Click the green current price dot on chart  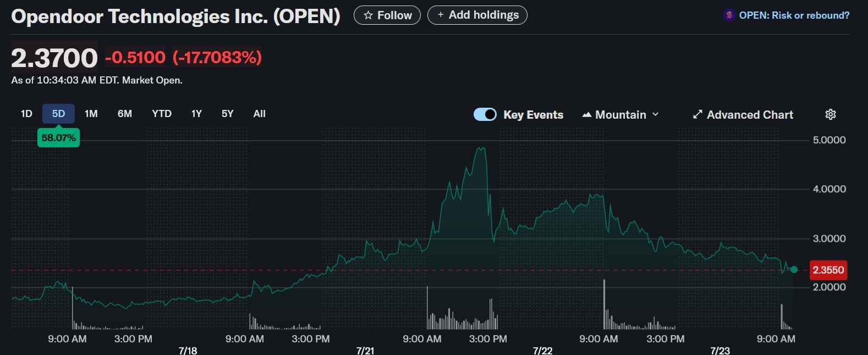pos(794,269)
